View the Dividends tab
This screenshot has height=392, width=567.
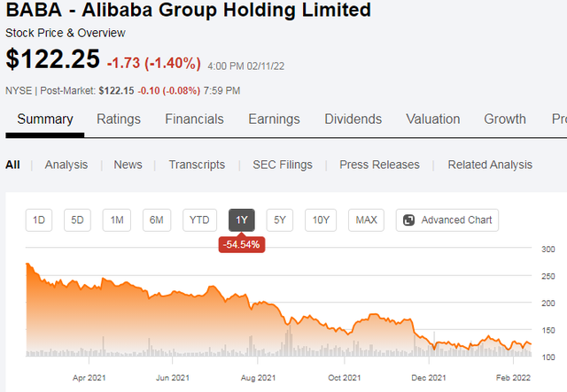pos(353,119)
